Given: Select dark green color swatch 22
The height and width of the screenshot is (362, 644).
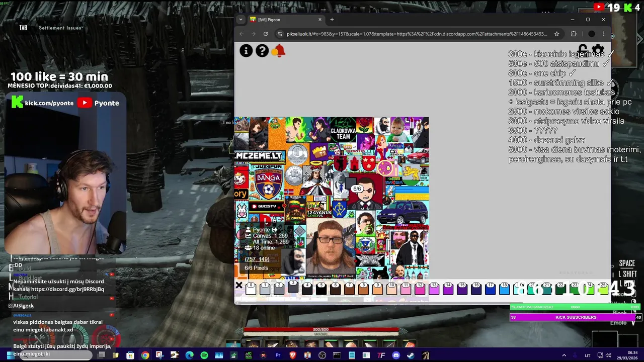Looking at the screenshot, I should tap(560, 288).
